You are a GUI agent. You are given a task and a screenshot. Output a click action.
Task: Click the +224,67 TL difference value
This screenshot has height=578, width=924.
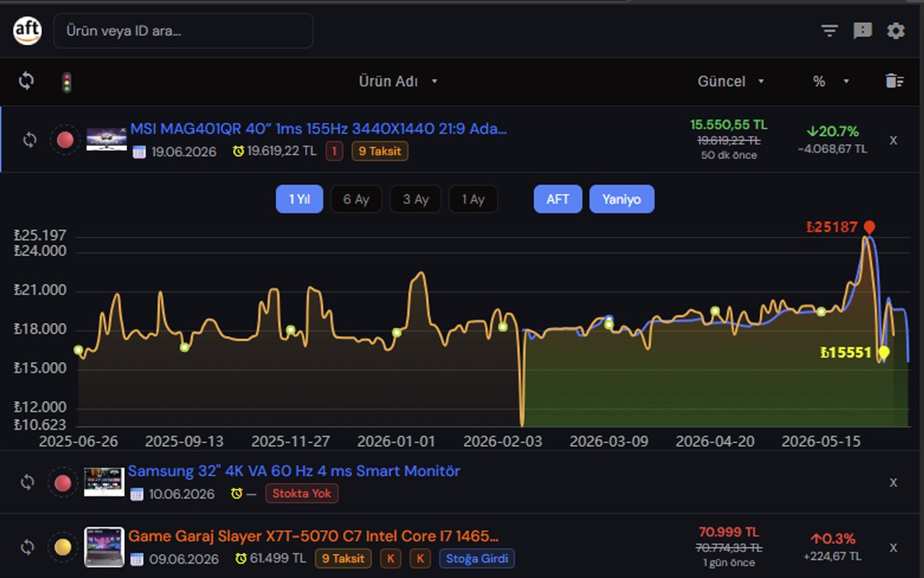coord(832,556)
